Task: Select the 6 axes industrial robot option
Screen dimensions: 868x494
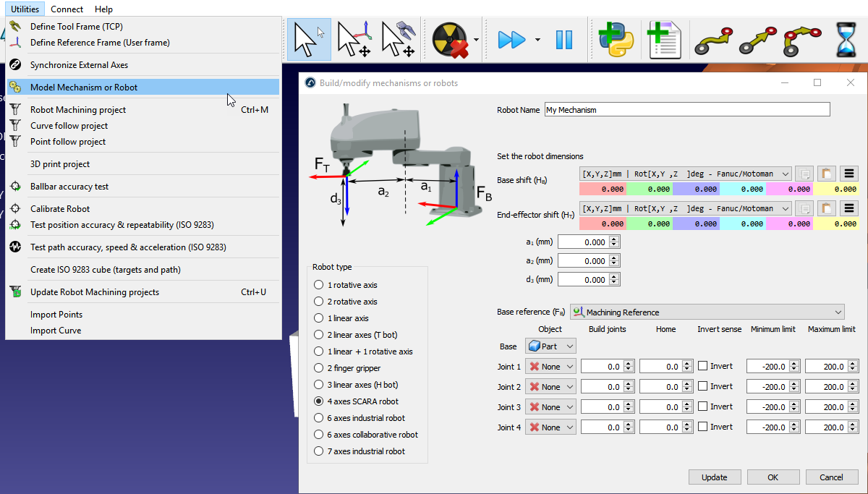Action: (319, 418)
